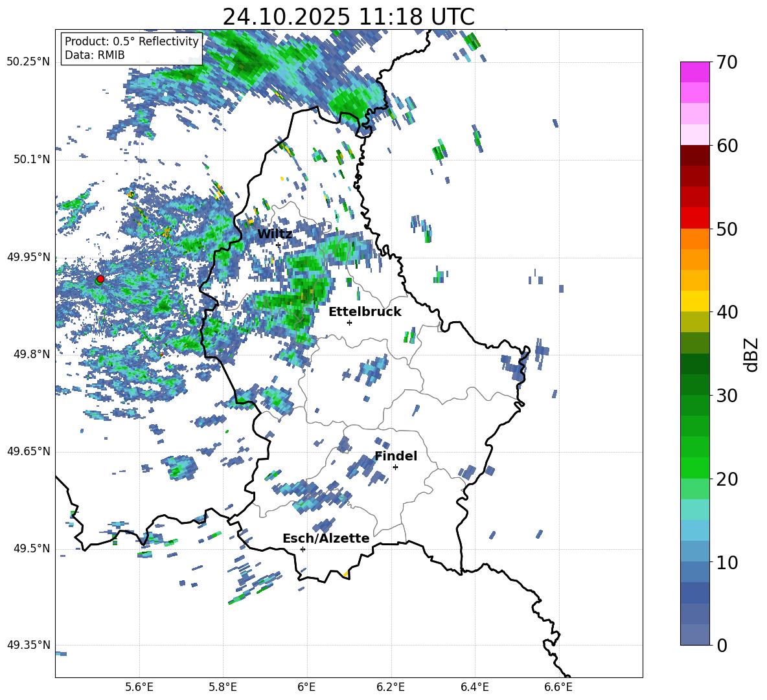Click the bright green 20 dBZ colorbar segment
767x700 pixels.
(694, 468)
